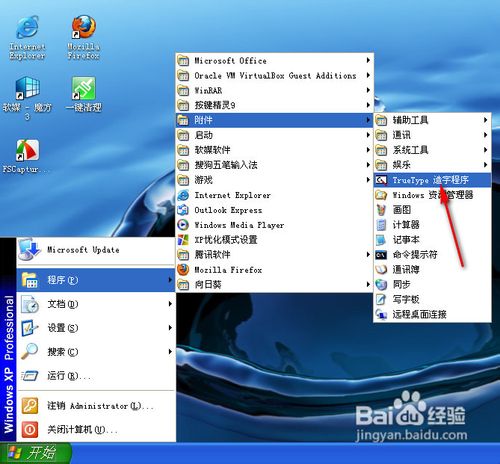Click 记事本 text label
500x464 pixels.
pyautogui.click(x=406, y=240)
